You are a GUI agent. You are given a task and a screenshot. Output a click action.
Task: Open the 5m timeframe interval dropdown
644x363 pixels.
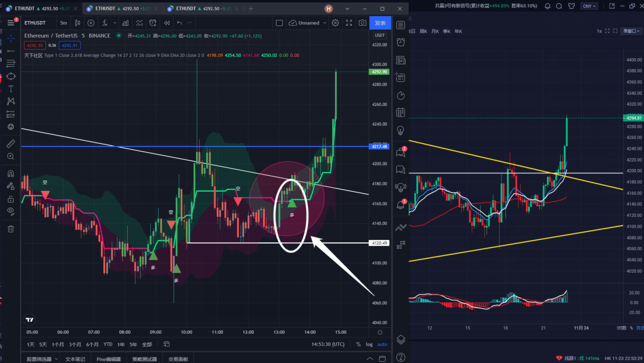pos(63,23)
